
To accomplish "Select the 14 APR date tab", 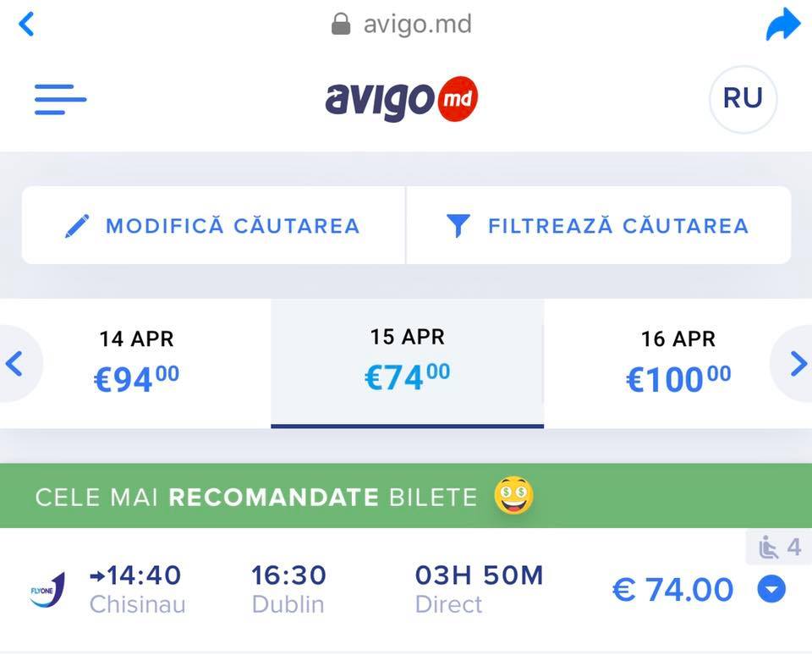I will click(x=136, y=363).
